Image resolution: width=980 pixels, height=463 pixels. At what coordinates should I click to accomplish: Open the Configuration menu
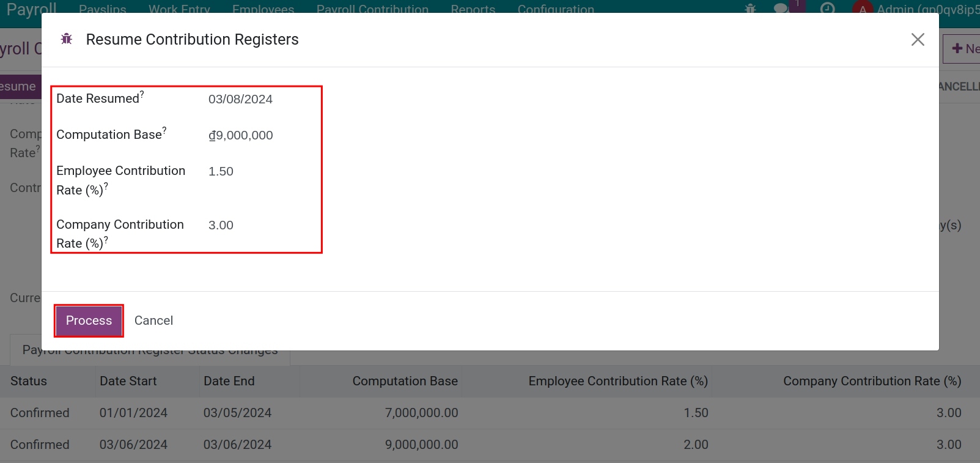[x=556, y=9]
